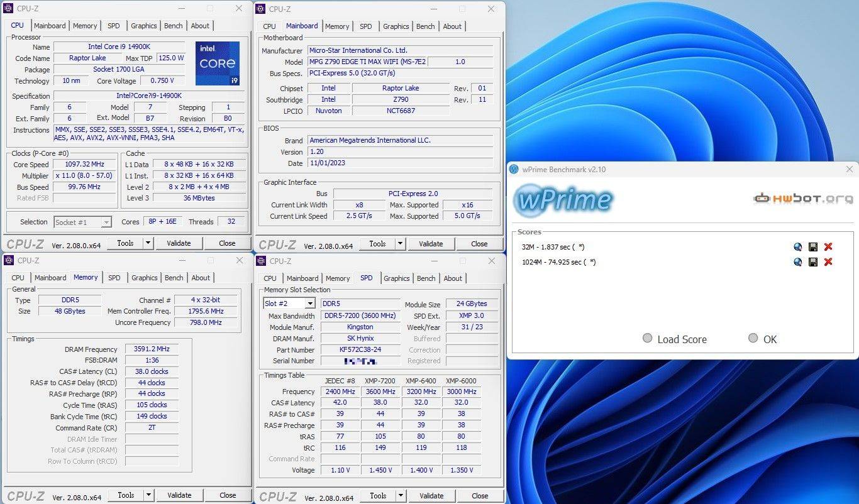
Task: Switch to SPD tab in the Memory window
Action: pos(114,278)
